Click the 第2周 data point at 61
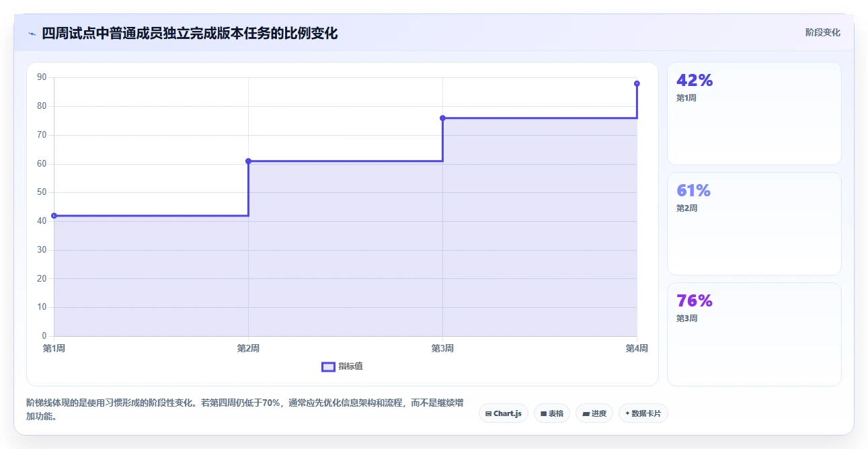Viewport: 868px width, 449px height. (x=248, y=161)
